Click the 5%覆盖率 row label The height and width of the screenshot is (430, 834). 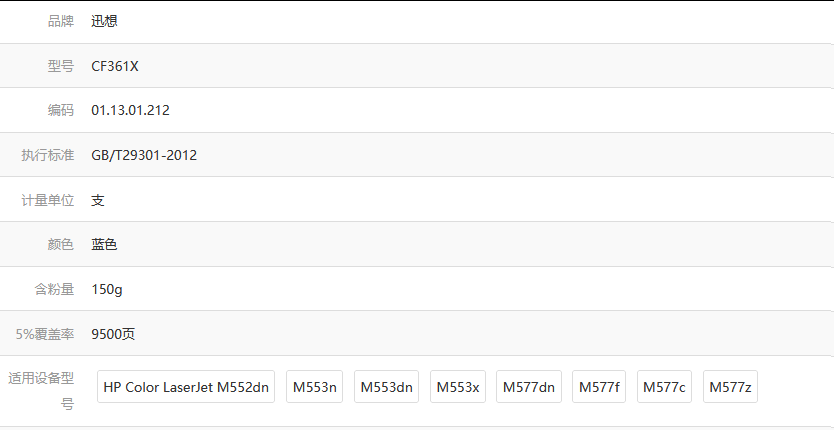coord(44,334)
